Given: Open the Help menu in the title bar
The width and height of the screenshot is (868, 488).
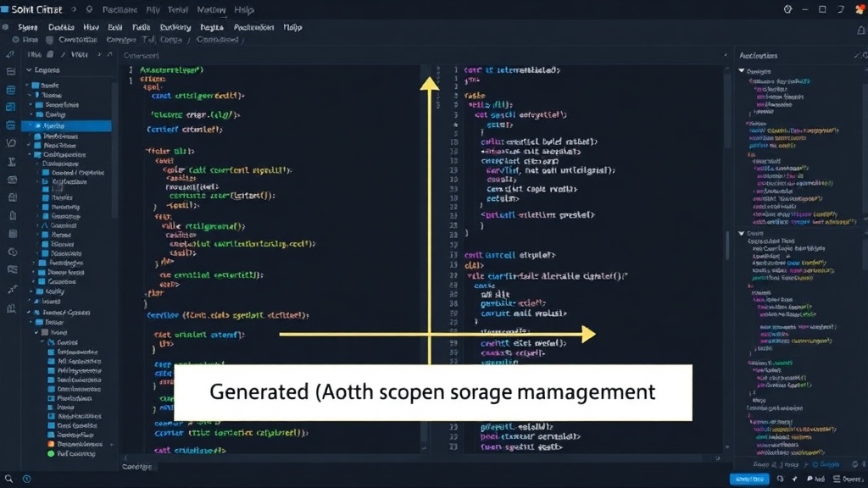Looking at the screenshot, I should coord(243,10).
